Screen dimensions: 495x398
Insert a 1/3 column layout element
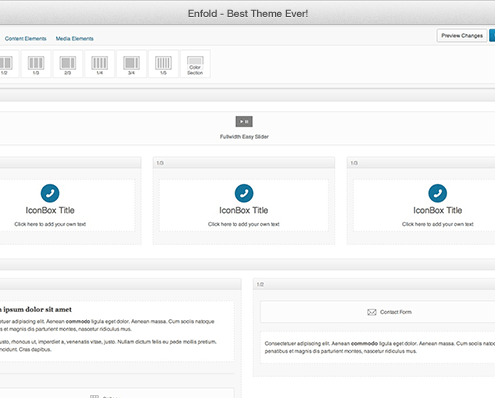coord(36,64)
